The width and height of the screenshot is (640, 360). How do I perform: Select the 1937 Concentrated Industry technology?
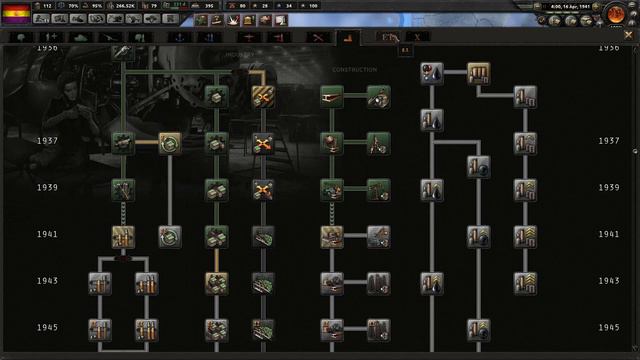pos(216,143)
